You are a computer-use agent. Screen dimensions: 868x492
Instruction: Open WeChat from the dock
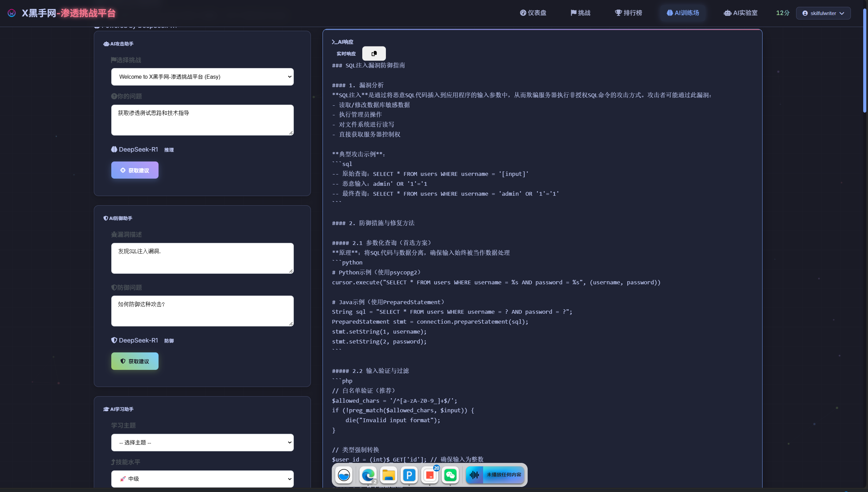click(x=450, y=475)
